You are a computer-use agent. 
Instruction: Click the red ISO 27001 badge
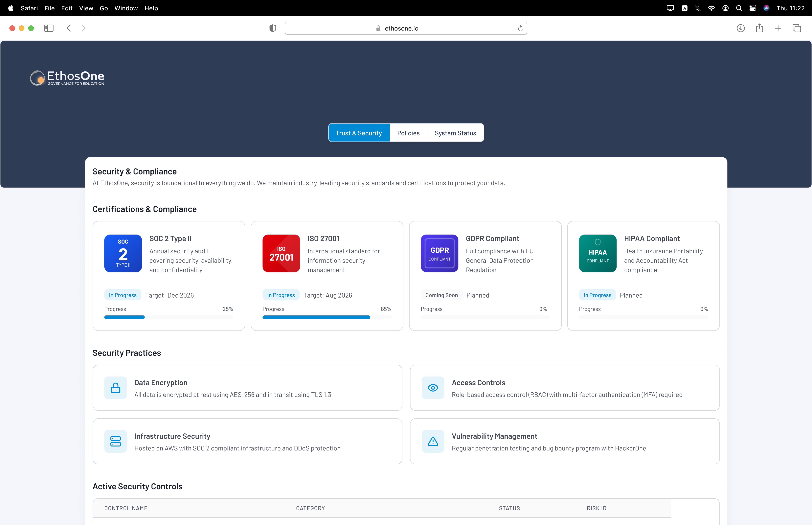tap(281, 253)
